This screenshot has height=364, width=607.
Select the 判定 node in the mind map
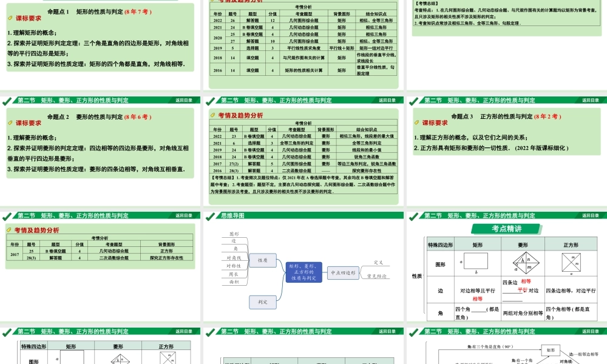tap(263, 300)
